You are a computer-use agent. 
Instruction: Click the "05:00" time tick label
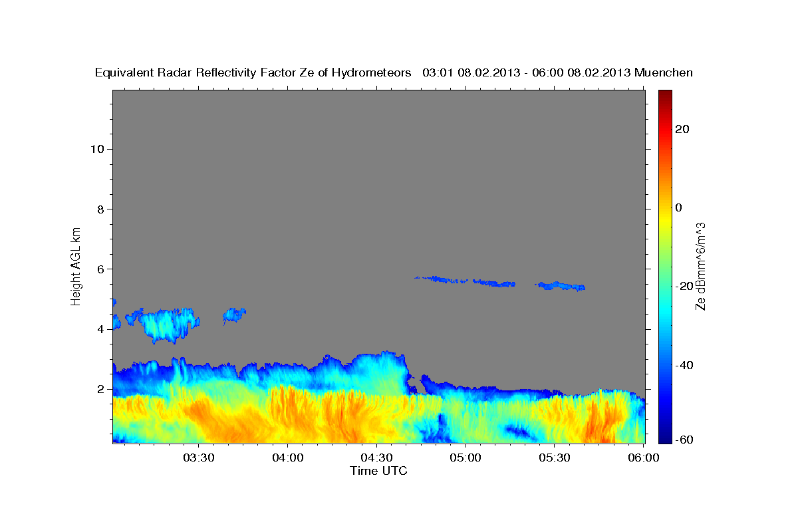pyautogui.click(x=465, y=458)
